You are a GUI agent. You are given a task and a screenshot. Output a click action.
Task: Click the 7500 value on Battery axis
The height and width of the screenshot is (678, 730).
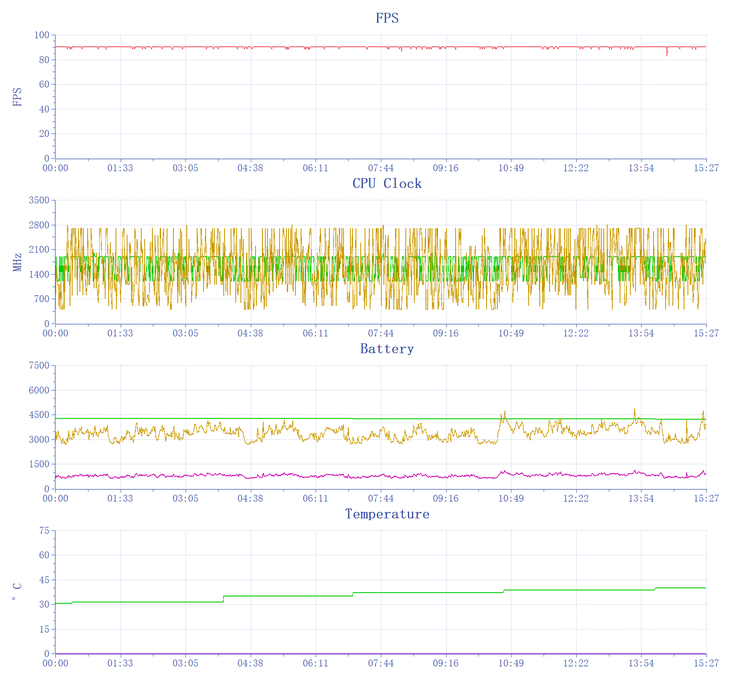38,365
